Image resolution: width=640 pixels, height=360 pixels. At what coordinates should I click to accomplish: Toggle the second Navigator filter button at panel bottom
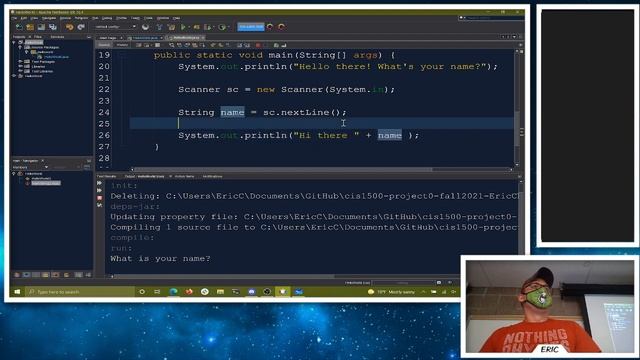(26, 275)
